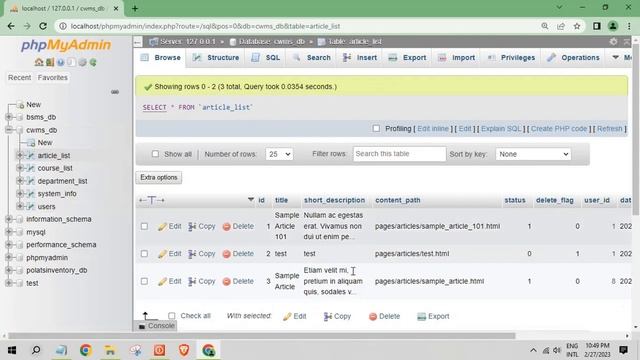640x360 pixels.
Task: Open page settings gear icon top right
Action: (613, 41)
